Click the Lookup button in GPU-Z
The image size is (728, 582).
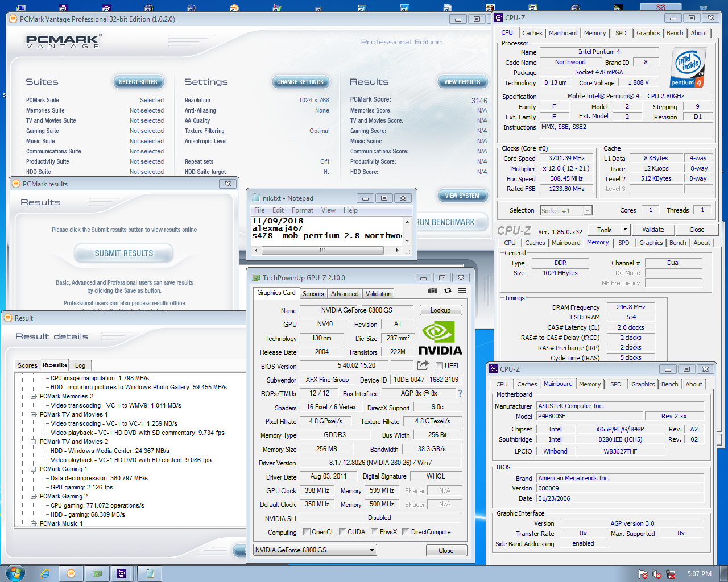[x=440, y=310]
